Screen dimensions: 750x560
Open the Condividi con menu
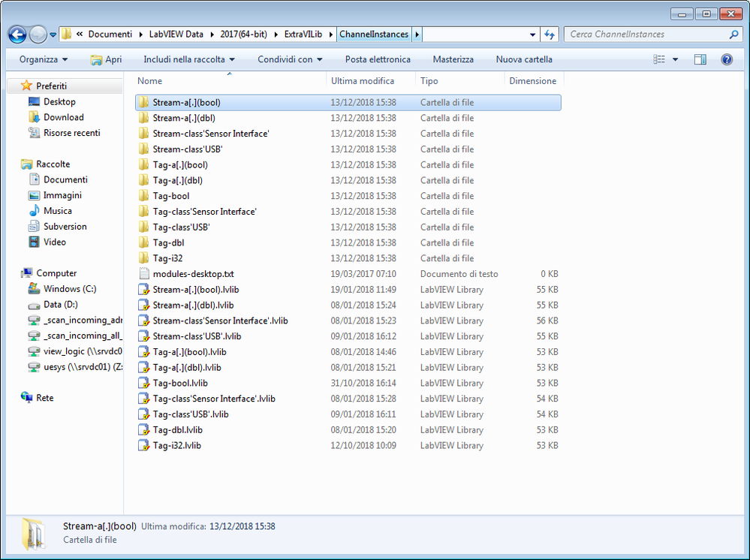290,59
